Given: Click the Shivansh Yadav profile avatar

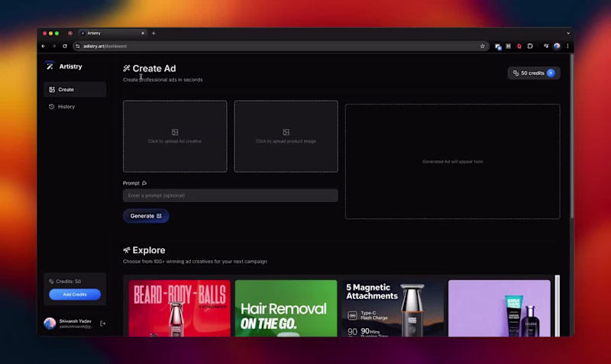Looking at the screenshot, I should click(x=50, y=324).
